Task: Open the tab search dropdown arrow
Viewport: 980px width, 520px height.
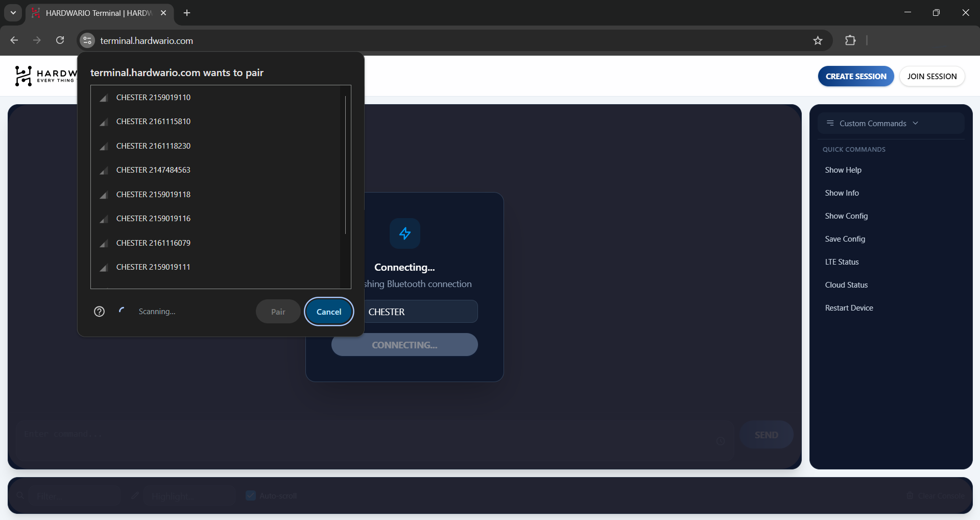Action: coord(13,13)
